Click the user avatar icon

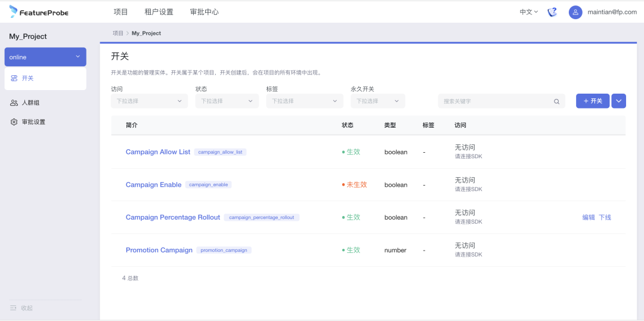pyautogui.click(x=575, y=12)
